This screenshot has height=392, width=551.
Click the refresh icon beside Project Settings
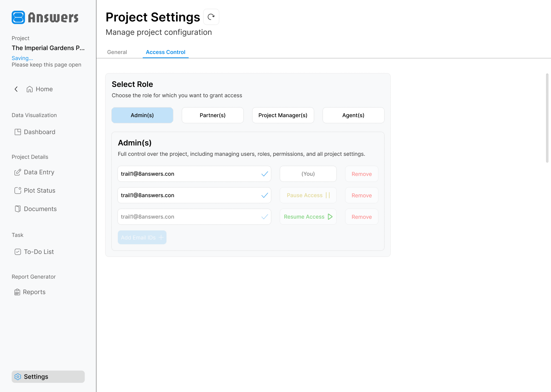click(211, 17)
